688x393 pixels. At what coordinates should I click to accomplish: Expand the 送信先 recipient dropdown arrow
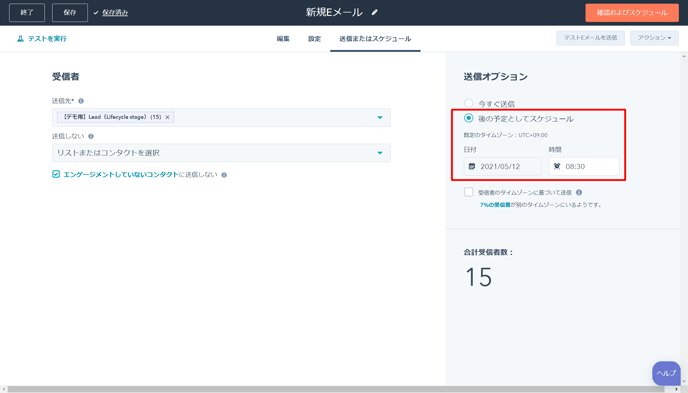[380, 118]
